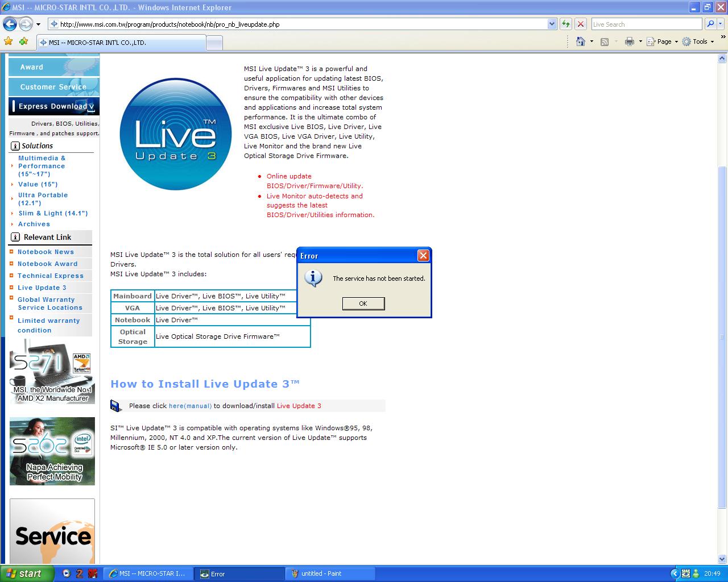This screenshot has width=728, height=582.
Task: Click the here(manual) download link
Action: pos(190,406)
